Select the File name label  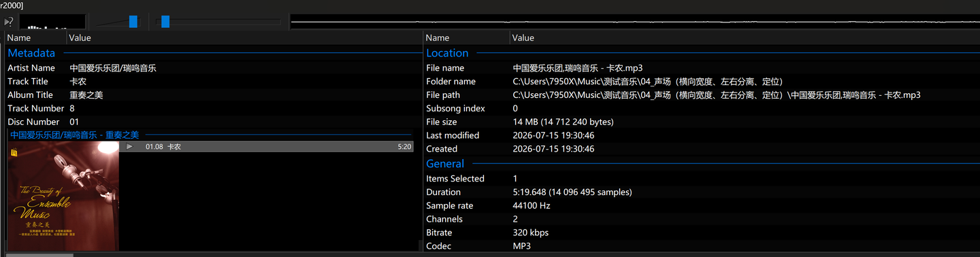(x=445, y=68)
